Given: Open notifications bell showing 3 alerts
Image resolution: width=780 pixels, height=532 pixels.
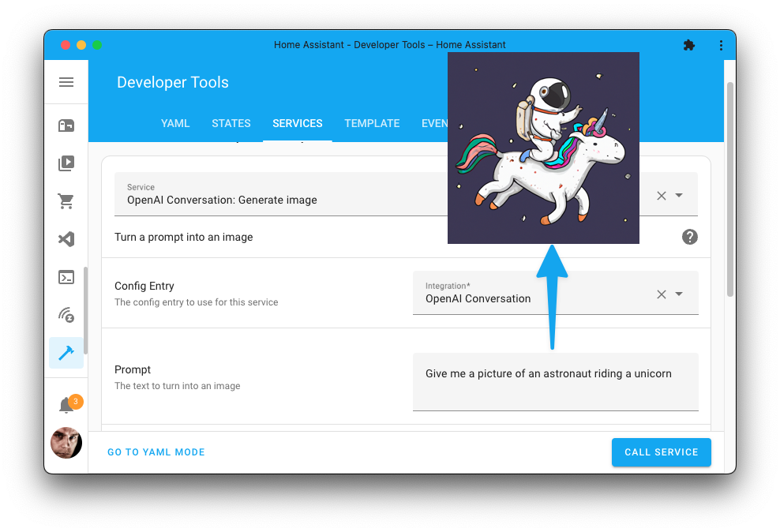Looking at the screenshot, I should (x=66, y=403).
